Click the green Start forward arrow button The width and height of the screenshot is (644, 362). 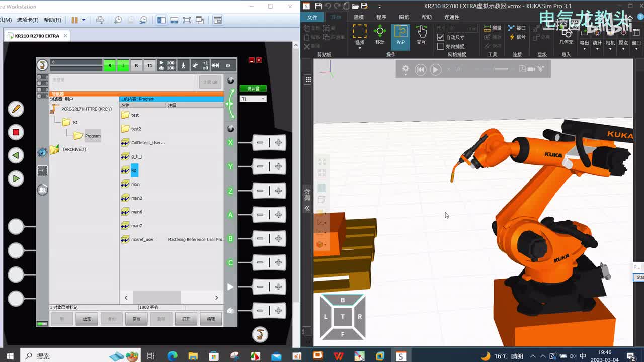click(x=16, y=178)
